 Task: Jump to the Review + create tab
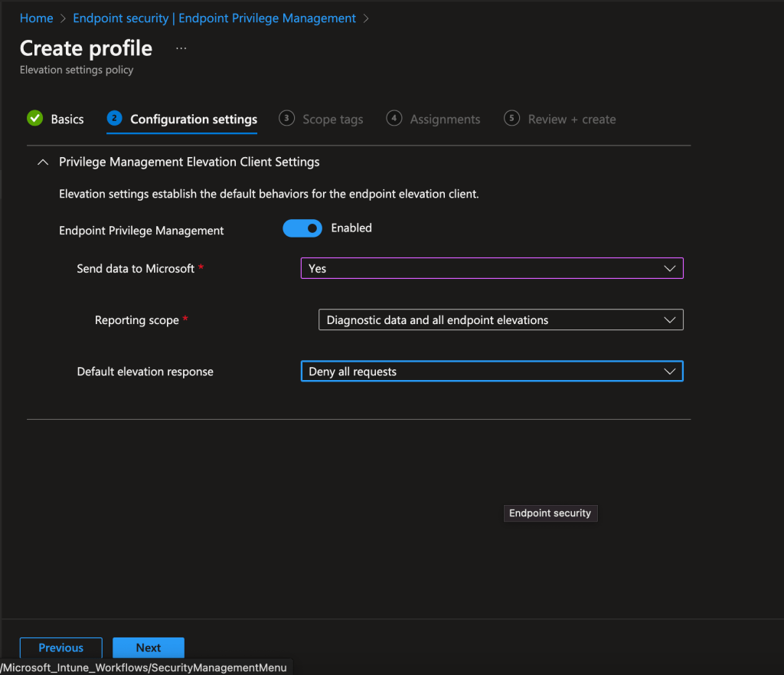pyautogui.click(x=571, y=120)
